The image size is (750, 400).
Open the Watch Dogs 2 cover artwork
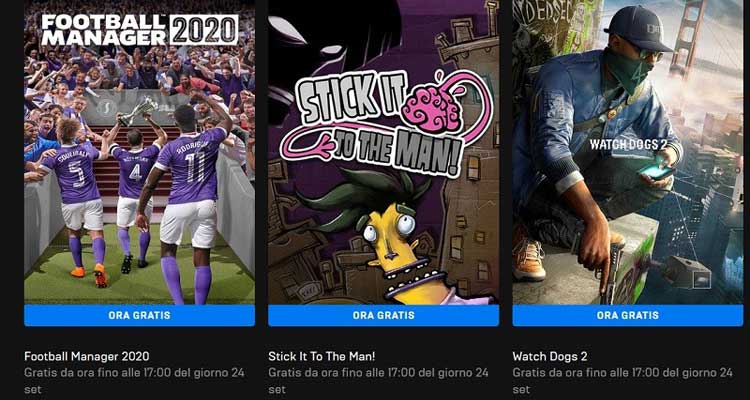(628, 152)
